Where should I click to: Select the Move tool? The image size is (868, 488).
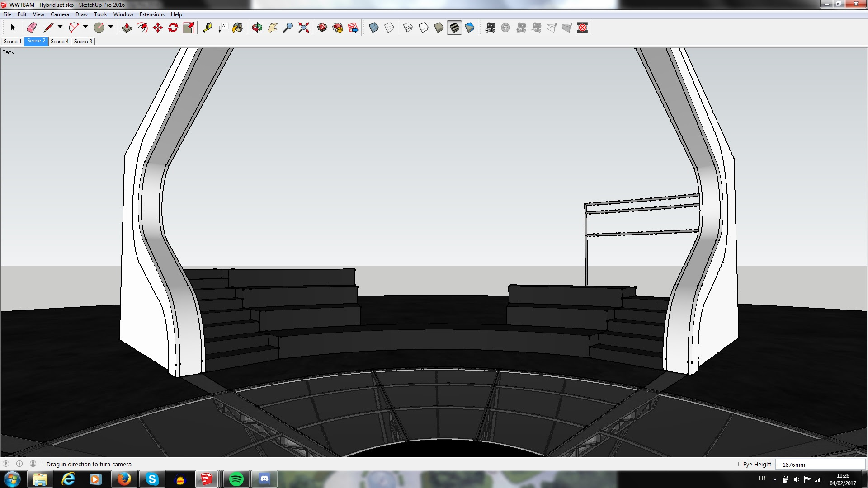click(158, 28)
